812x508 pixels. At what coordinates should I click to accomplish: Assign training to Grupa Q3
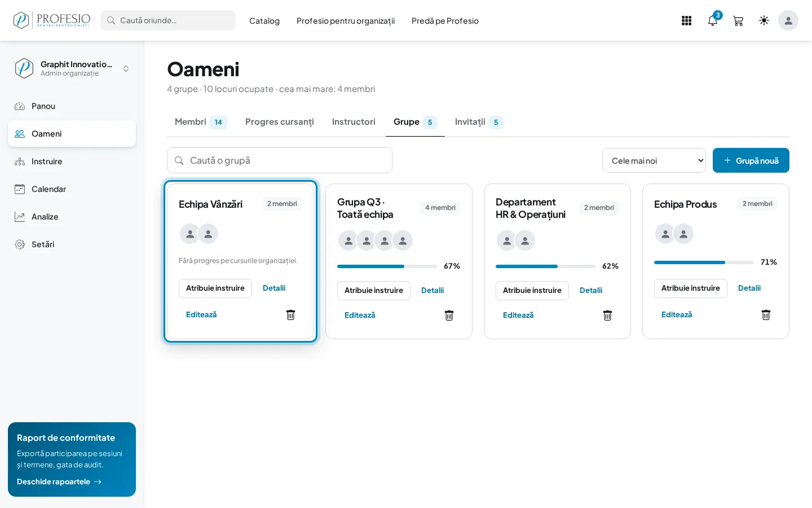[374, 291]
